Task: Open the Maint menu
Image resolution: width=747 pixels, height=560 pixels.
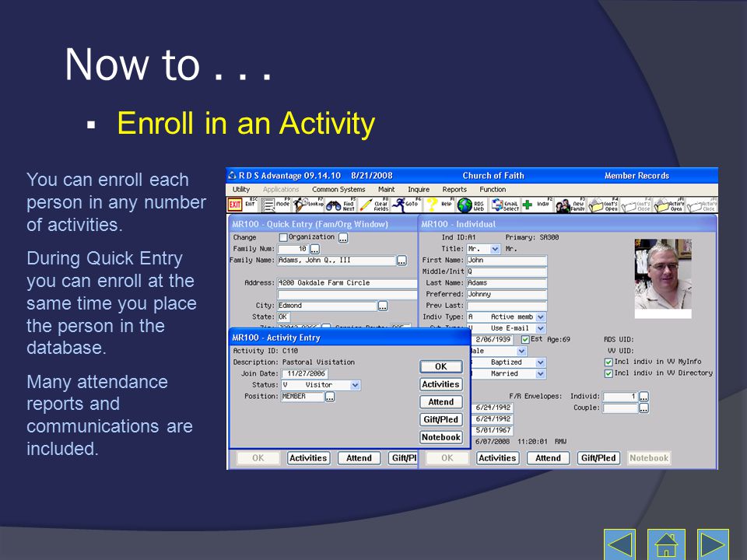Action: click(387, 189)
